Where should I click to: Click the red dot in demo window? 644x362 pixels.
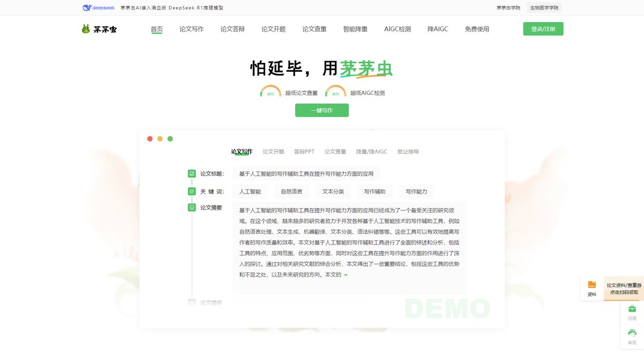click(150, 139)
